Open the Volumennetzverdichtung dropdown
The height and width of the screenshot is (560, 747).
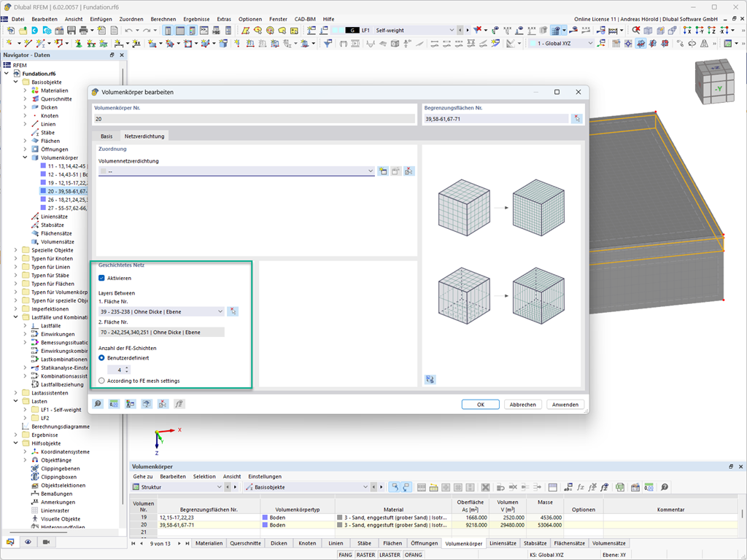371,171
